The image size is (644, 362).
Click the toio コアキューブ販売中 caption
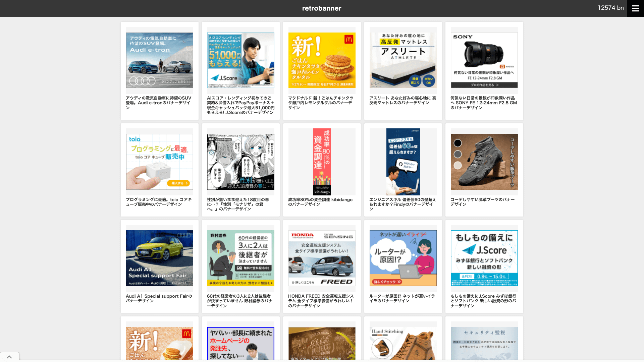(x=159, y=202)
